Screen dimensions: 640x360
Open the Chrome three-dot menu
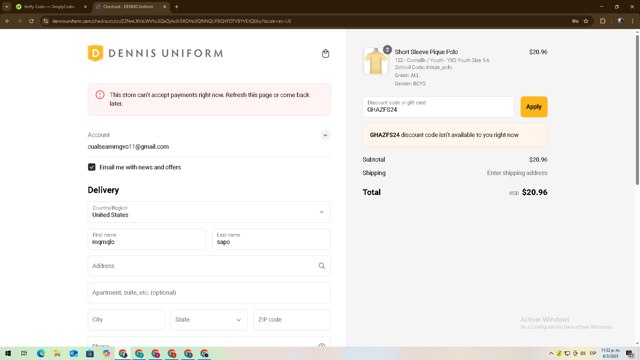pos(633,21)
